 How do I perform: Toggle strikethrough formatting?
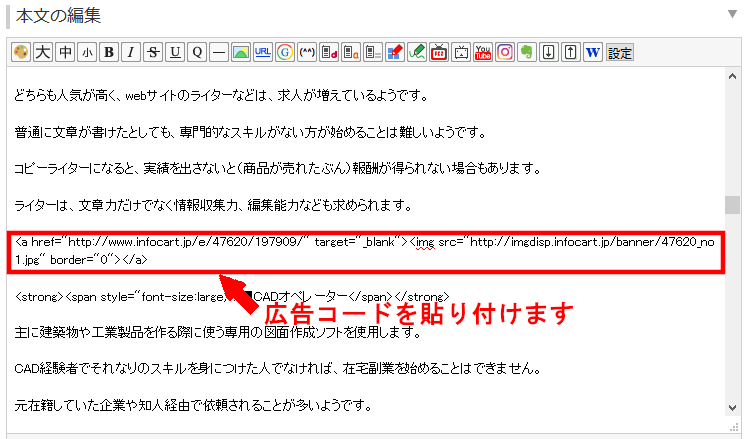coord(153,52)
